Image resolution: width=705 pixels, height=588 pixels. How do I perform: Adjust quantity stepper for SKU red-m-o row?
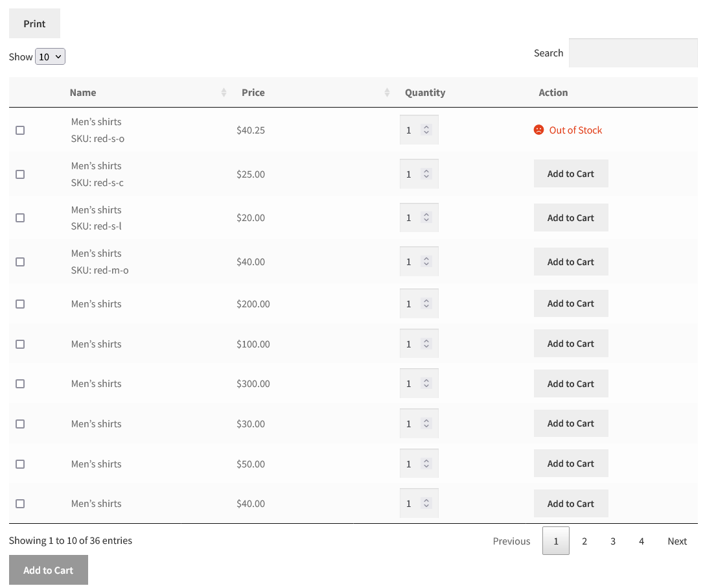point(426,261)
